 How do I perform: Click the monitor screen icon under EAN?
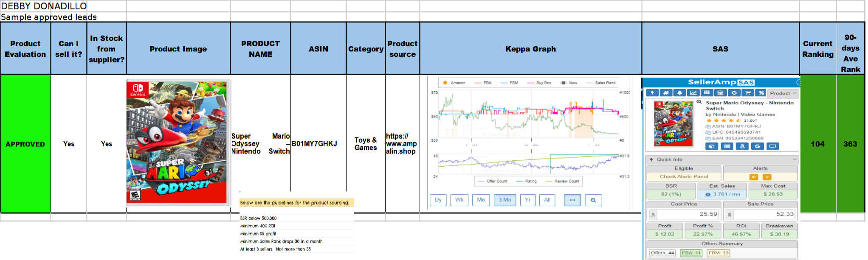(x=772, y=146)
